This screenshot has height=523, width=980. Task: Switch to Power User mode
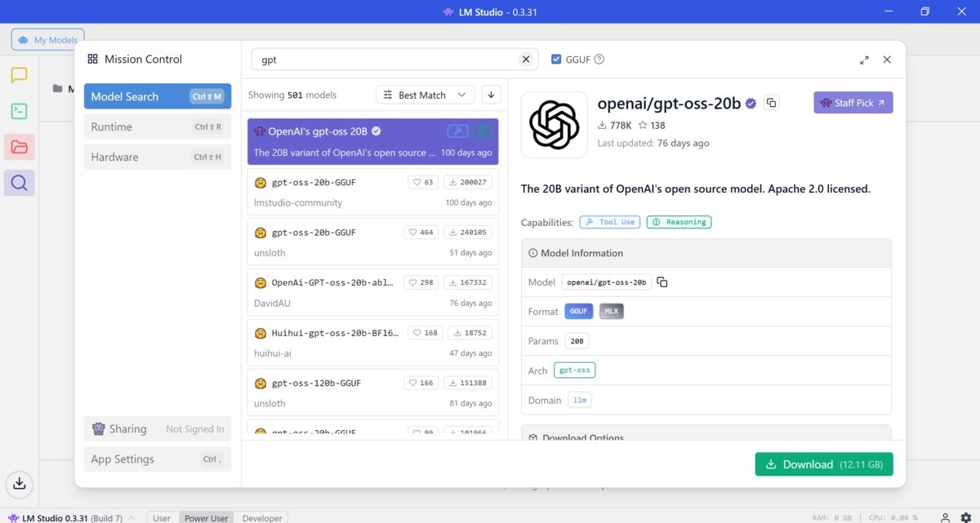coord(207,518)
